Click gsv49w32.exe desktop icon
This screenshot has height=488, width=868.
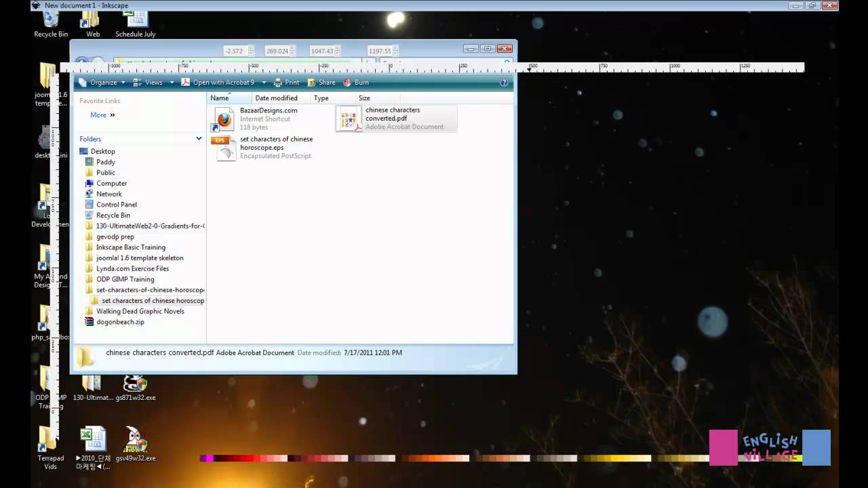coord(135,444)
